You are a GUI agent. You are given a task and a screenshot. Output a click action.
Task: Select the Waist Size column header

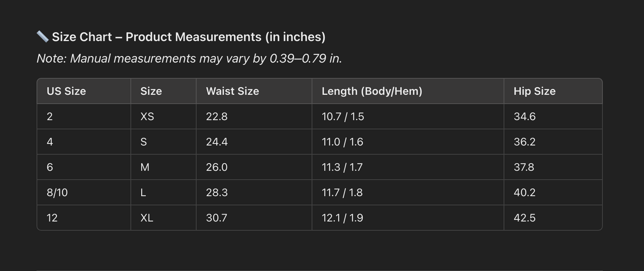coord(232,91)
